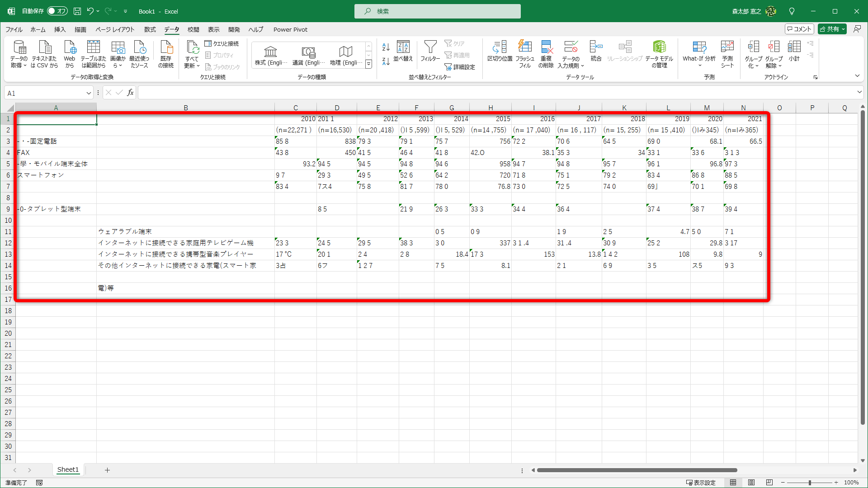Image resolution: width=868 pixels, height=488 pixels.
Task: Switch to Page Break Preview in status bar
Action: (x=769, y=483)
